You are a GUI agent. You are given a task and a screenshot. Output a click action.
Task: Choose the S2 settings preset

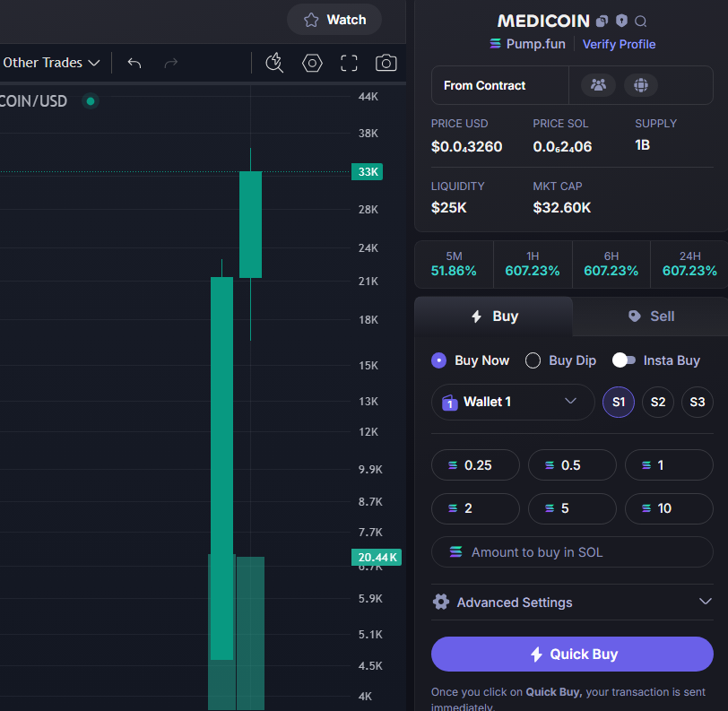click(x=658, y=402)
